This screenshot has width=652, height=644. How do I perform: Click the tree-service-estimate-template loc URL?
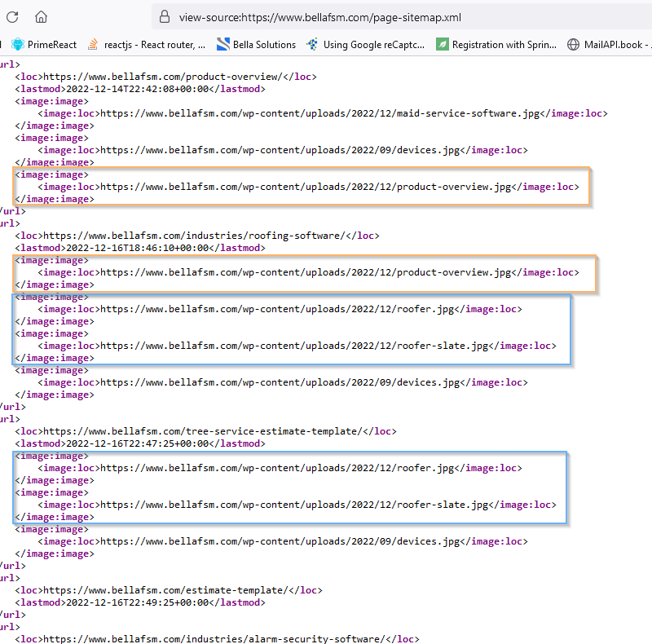coord(200,431)
